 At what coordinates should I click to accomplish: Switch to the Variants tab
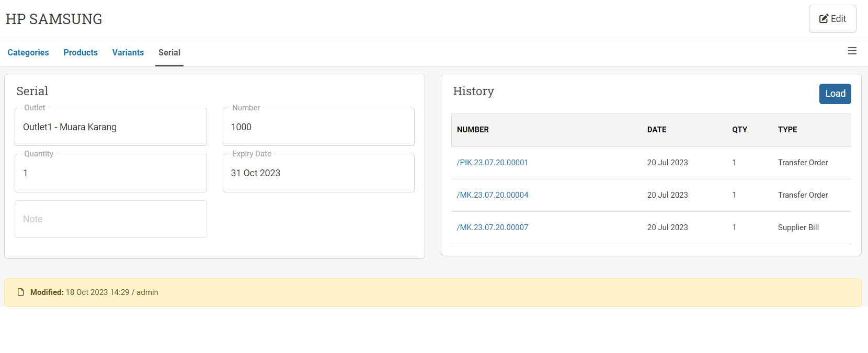pyautogui.click(x=128, y=52)
